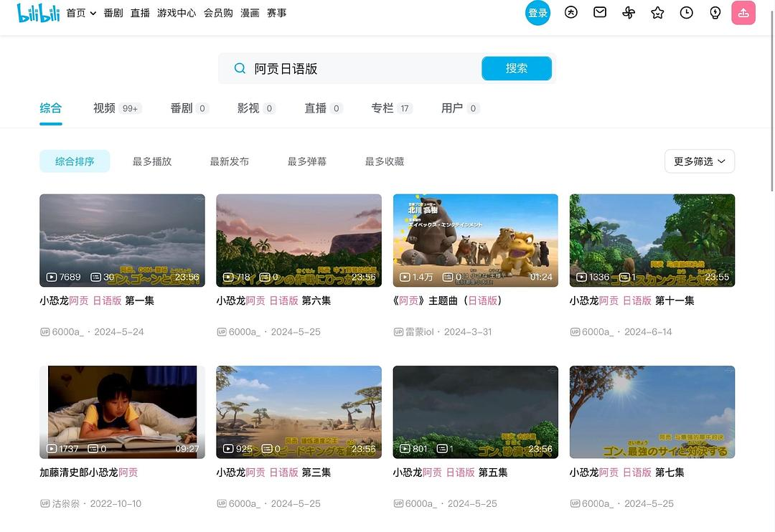This screenshot has width=775, height=532.
Task: Open the dynamics pinwheel icon
Action: click(x=629, y=13)
